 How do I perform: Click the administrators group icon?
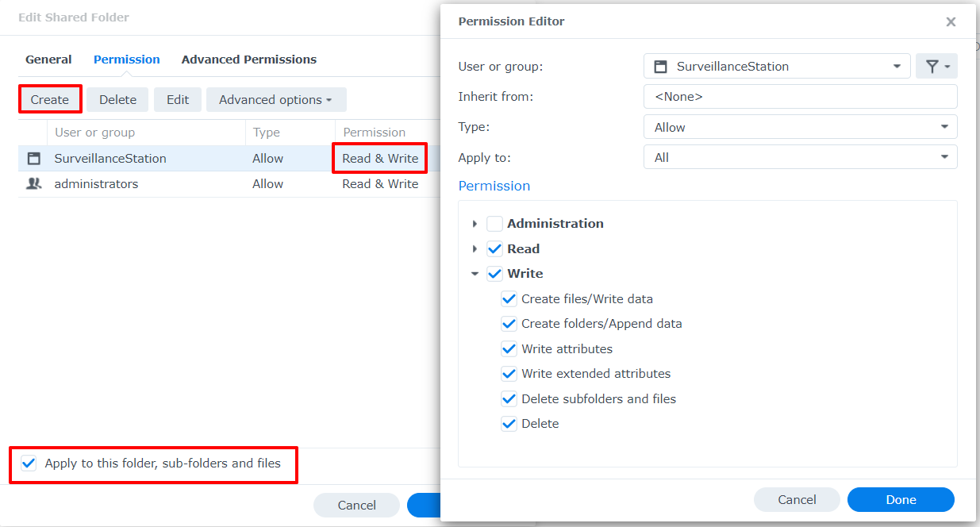(x=33, y=183)
